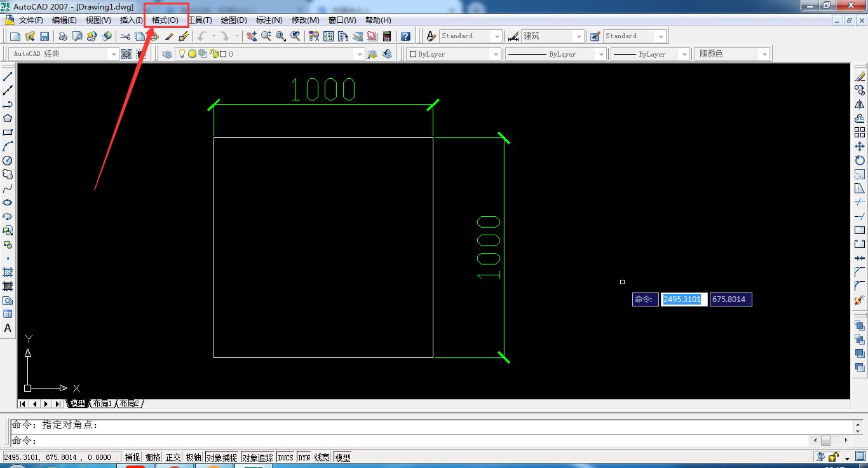868x468 pixels.
Task: Open the AutoCAD 经典 workspace dropdown
Action: [x=114, y=54]
